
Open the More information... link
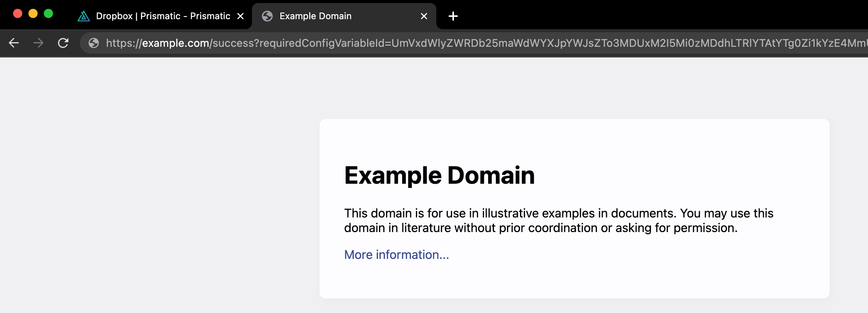click(x=396, y=255)
